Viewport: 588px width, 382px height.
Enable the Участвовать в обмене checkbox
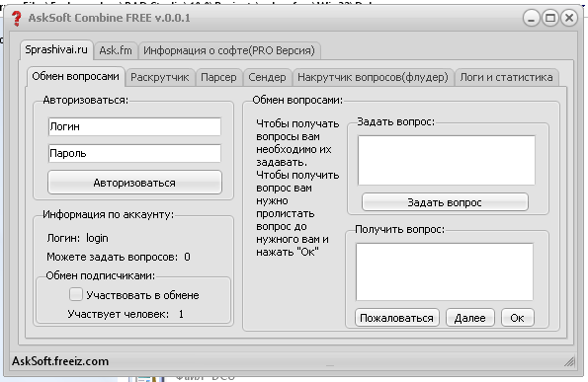click(x=76, y=294)
